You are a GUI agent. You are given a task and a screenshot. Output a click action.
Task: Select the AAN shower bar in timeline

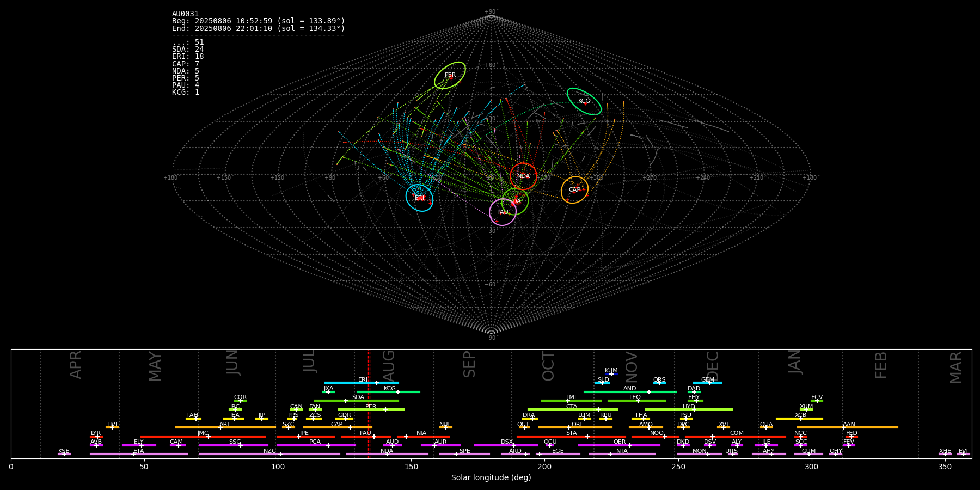[848, 427]
